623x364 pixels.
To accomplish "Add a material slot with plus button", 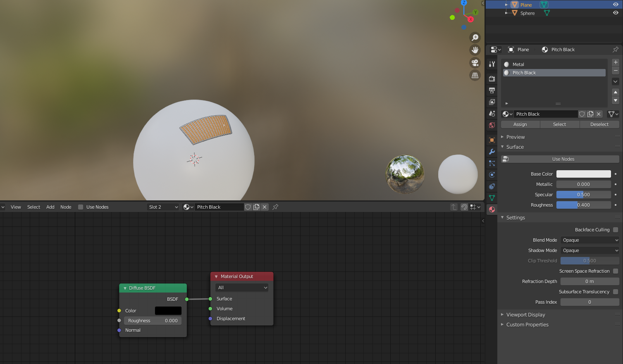I will pyautogui.click(x=616, y=62).
